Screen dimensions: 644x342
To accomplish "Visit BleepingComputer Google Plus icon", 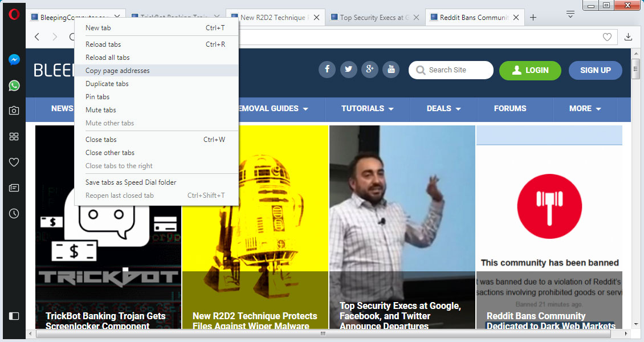I will [x=370, y=70].
